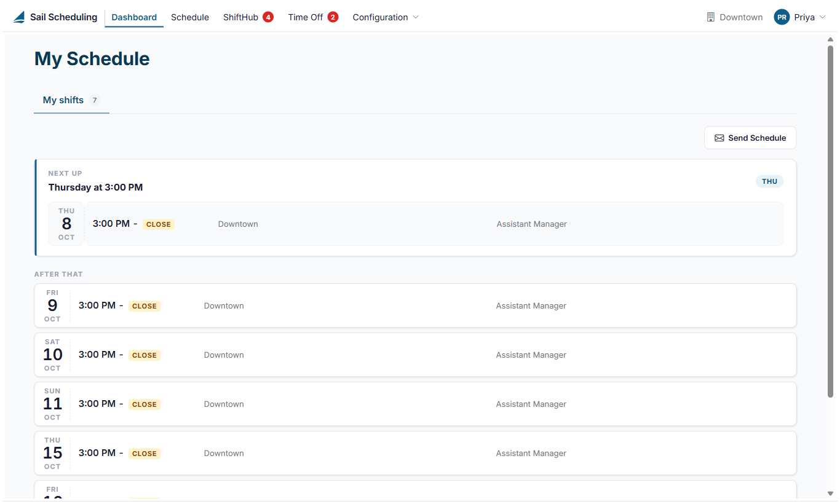840x504 pixels.
Task: Click the envelope icon in Send Schedule
Action: 719,138
